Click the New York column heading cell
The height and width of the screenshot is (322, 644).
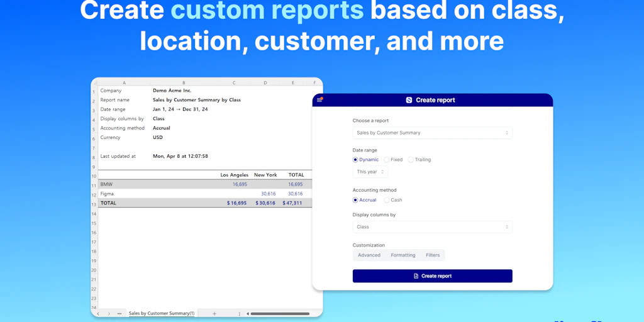point(265,175)
